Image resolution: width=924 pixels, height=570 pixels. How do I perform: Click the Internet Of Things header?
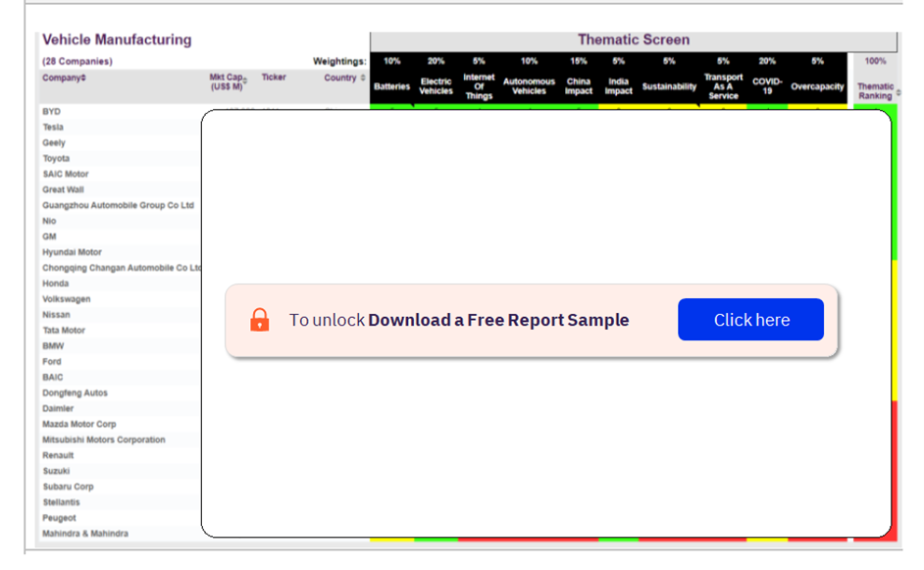(479, 86)
